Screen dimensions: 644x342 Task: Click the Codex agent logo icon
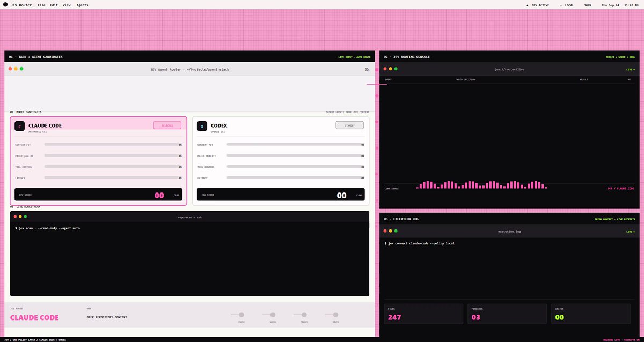point(202,127)
